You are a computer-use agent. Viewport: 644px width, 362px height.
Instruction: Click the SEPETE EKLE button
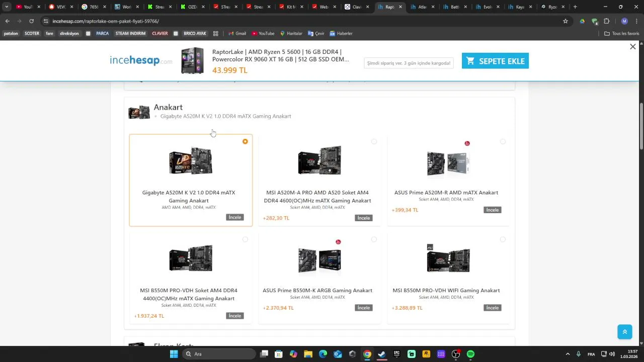click(x=495, y=61)
